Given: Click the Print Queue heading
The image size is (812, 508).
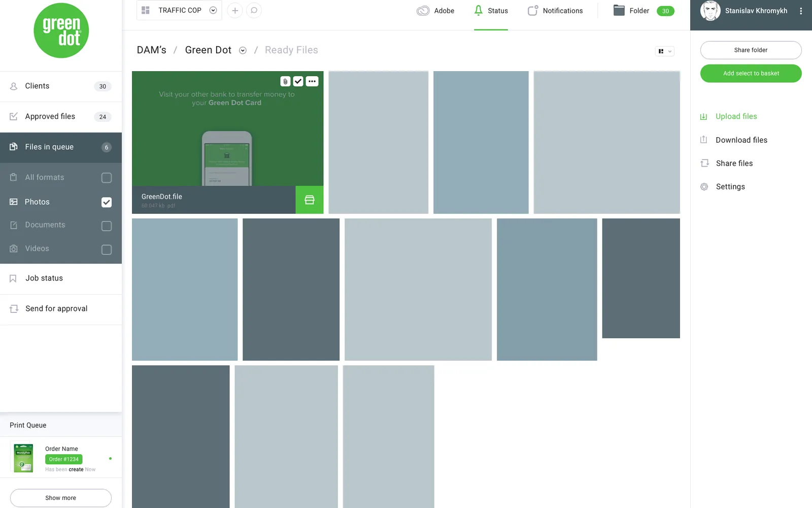Looking at the screenshot, I should point(28,425).
